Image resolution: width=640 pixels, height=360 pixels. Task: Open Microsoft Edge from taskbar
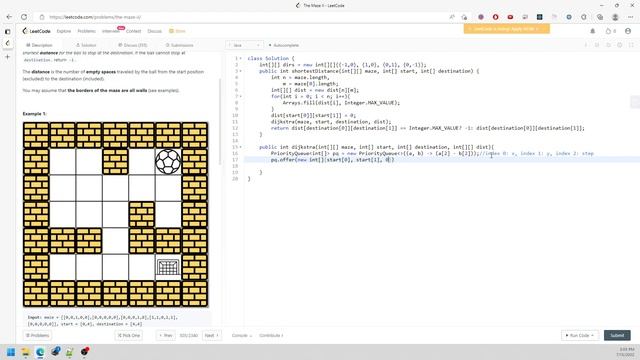point(40,352)
